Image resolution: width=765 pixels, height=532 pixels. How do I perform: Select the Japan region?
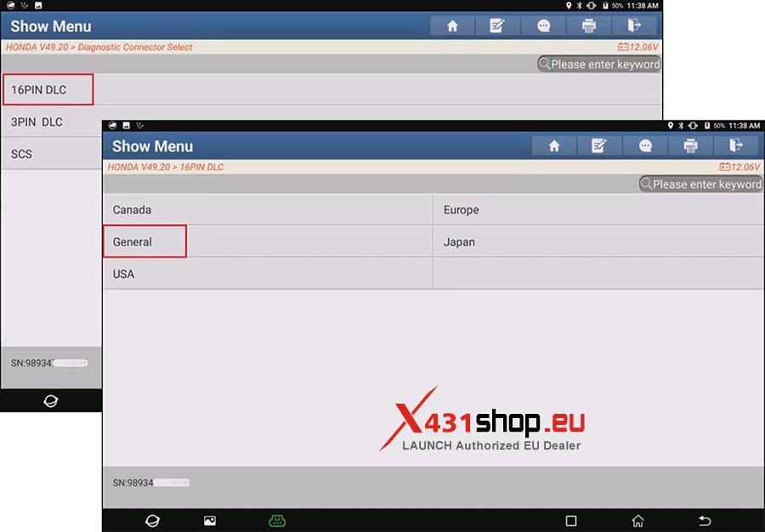tap(598, 242)
